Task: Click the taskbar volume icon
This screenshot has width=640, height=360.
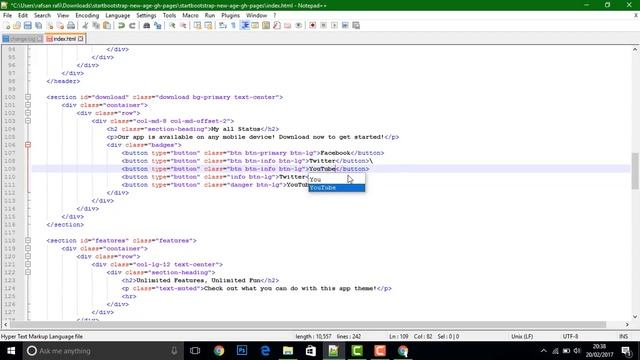Action: click(577, 351)
